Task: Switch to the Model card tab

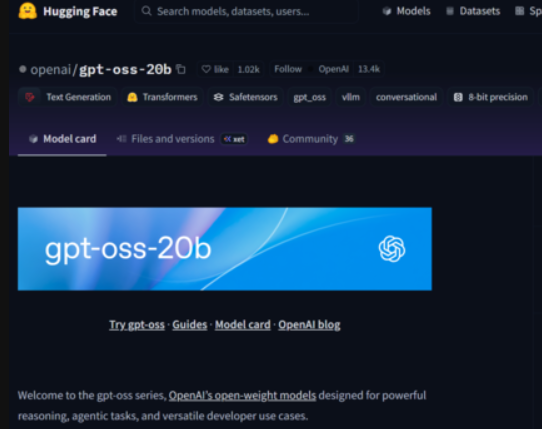Action: [x=62, y=139]
